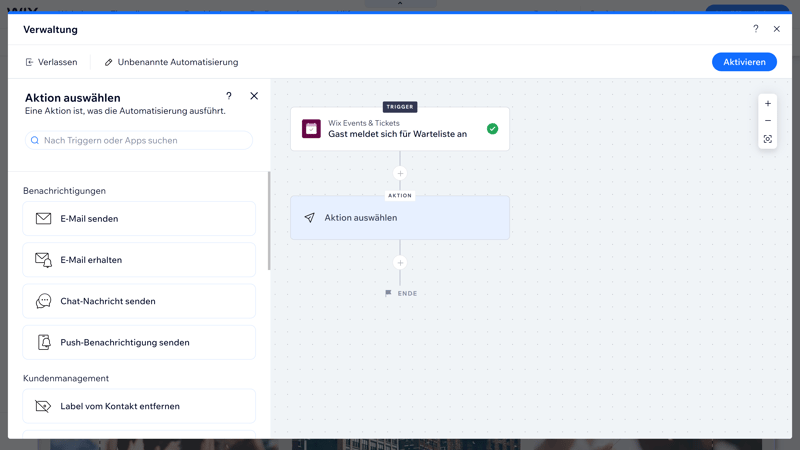Click the Verlassen exit icon

tap(30, 62)
